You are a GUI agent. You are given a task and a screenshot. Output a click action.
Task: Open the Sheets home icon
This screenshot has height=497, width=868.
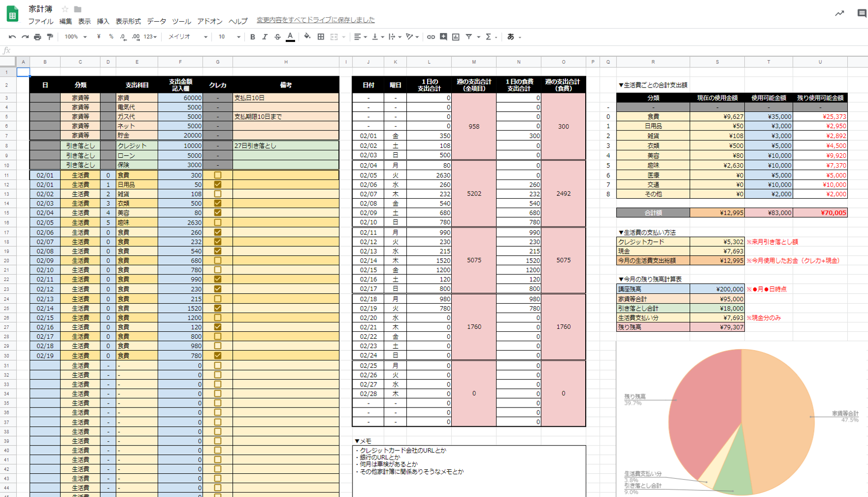pyautogui.click(x=12, y=14)
